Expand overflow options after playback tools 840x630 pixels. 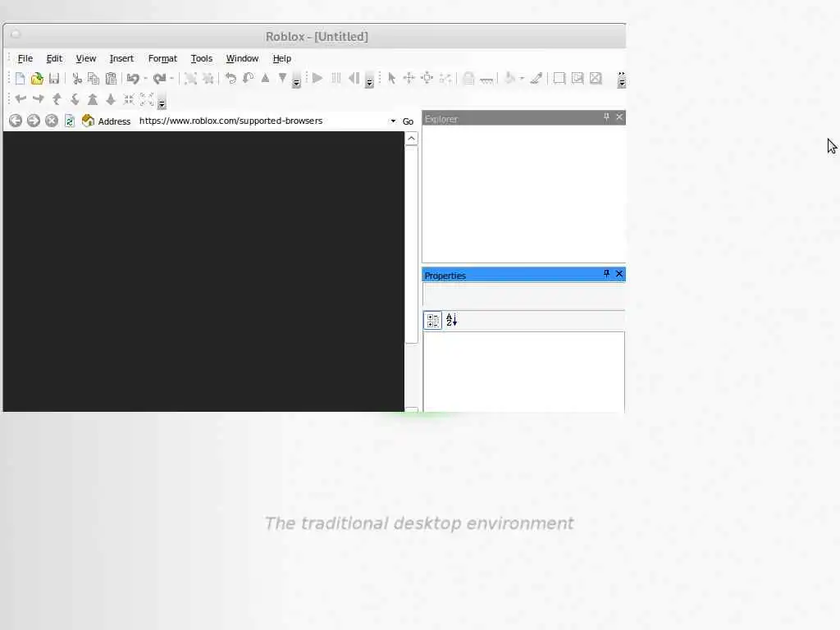tap(369, 80)
